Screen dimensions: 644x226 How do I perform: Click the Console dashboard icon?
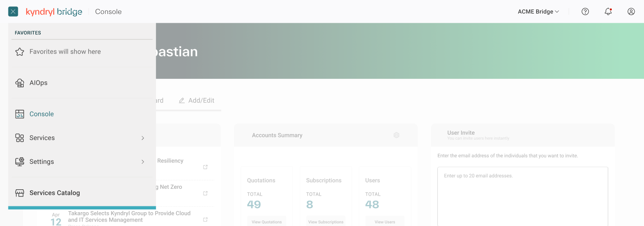pyautogui.click(x=20, y=114)
